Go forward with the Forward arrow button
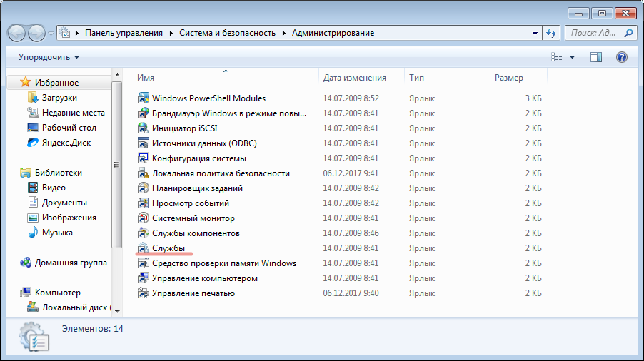This screenshot has width=644, height=361. pos(36,34)
